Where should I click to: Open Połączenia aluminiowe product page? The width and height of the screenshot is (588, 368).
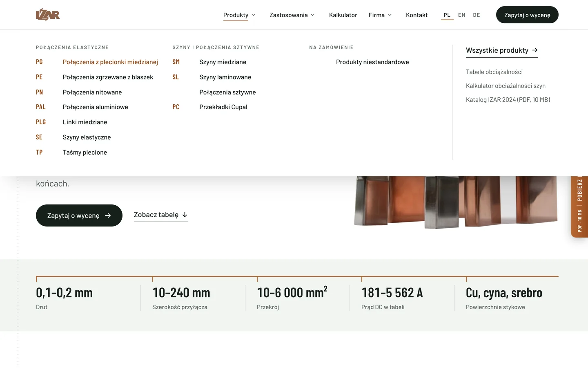[96, 107]
